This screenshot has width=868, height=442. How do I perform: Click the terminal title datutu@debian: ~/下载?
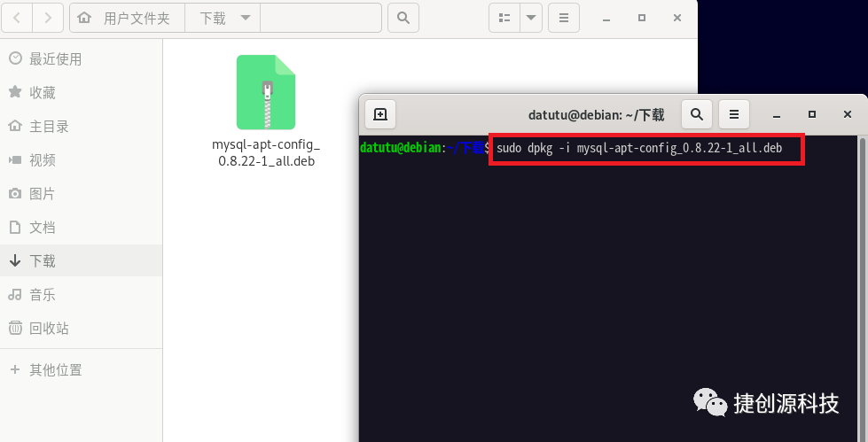tap(596, 114)
